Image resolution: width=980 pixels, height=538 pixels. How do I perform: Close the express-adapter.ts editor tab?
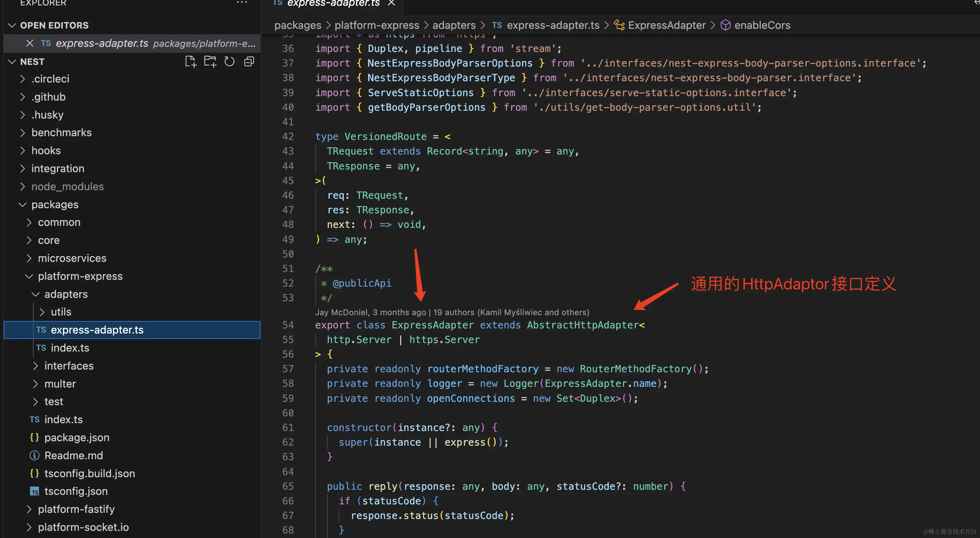point(391,3)
